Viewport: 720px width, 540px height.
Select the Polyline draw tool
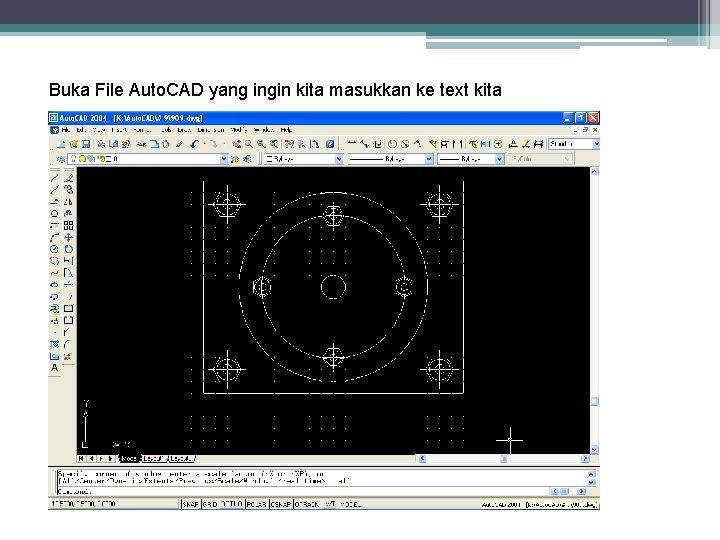(55, 202)
